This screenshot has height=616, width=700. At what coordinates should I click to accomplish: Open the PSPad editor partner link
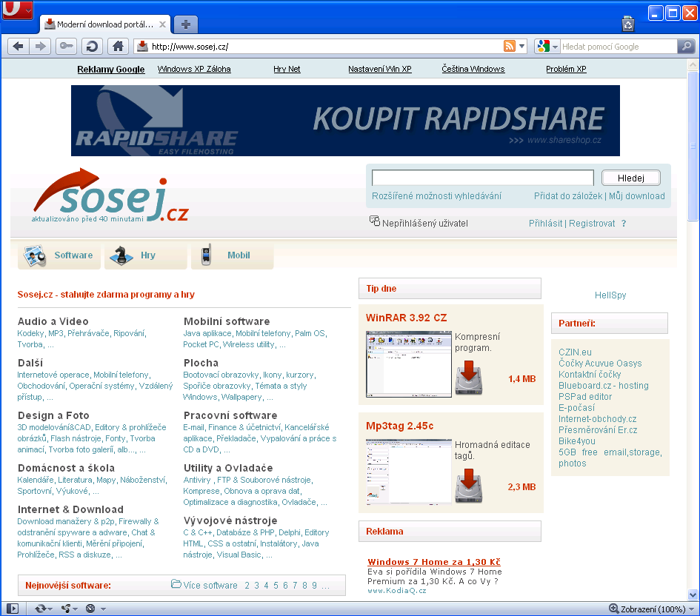[585, 397]
